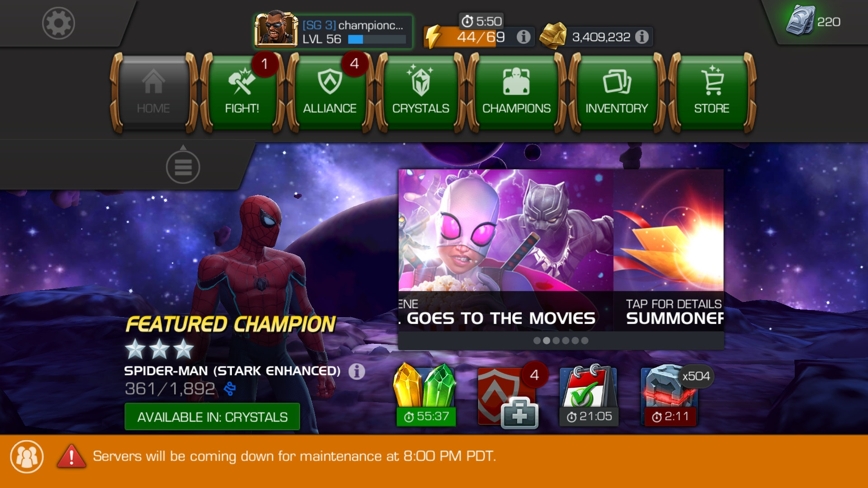
Task: Open Goes To The Movies banner
Action: [x=505, y=250]
